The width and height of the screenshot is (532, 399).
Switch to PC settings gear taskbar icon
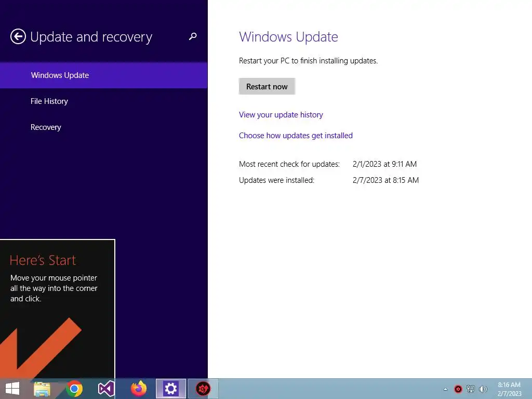170,389
